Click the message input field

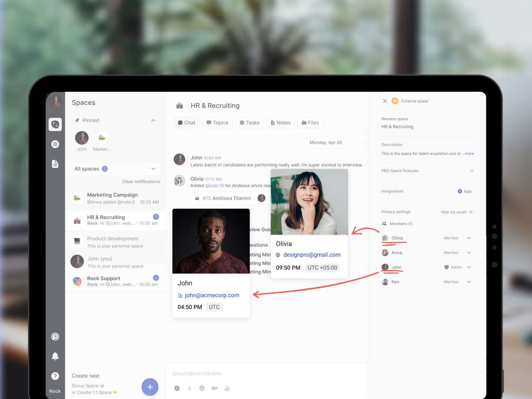[267, 374]
